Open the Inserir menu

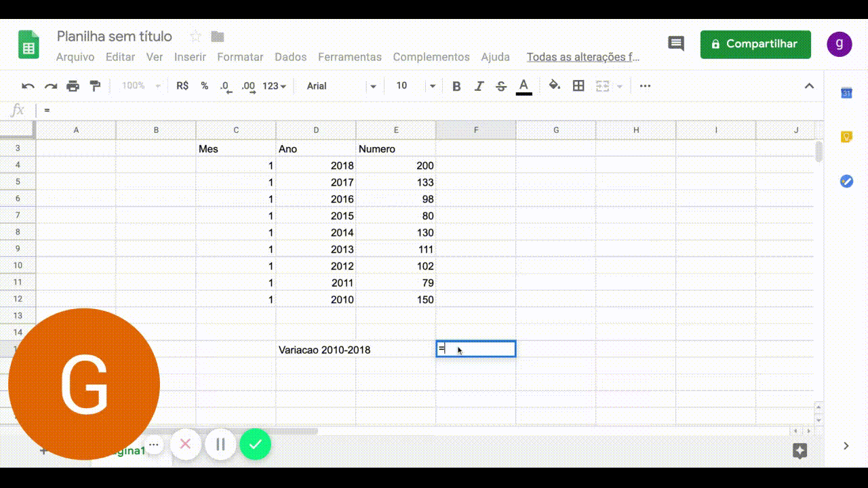(x=190, y=57)
